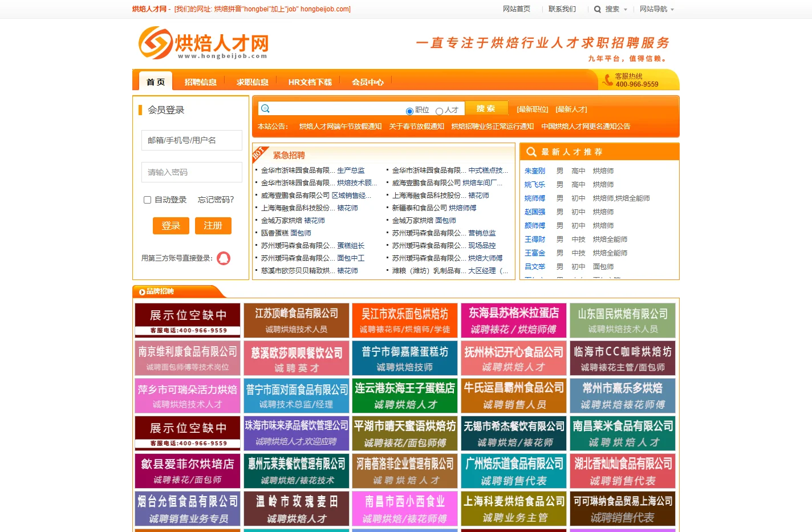
Task: Focus the password input field
Action: (192, 172)
